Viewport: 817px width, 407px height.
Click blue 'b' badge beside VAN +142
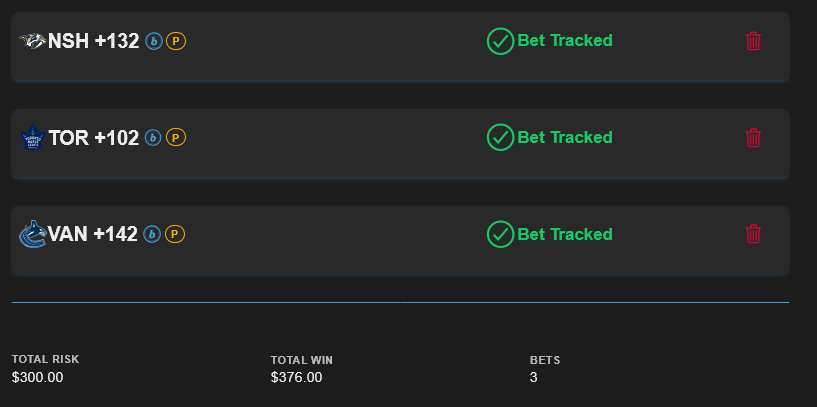click(152, 234)
